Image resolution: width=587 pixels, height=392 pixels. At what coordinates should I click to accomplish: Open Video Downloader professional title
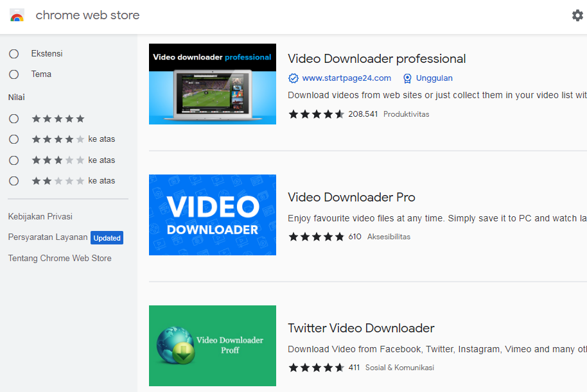[x=376, y=59]
